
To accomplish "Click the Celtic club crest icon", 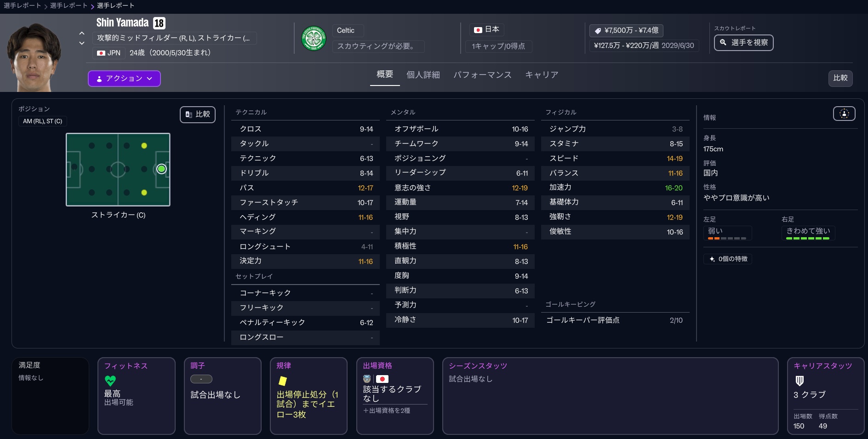I will 314,39.
